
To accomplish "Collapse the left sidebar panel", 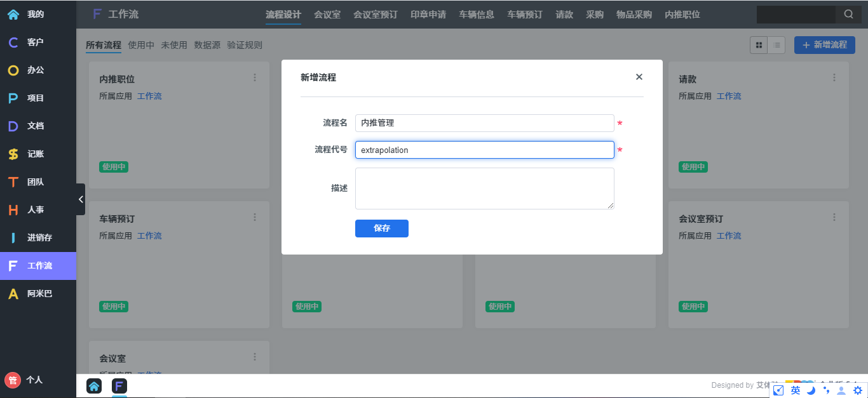I will [x=81, y=199].
